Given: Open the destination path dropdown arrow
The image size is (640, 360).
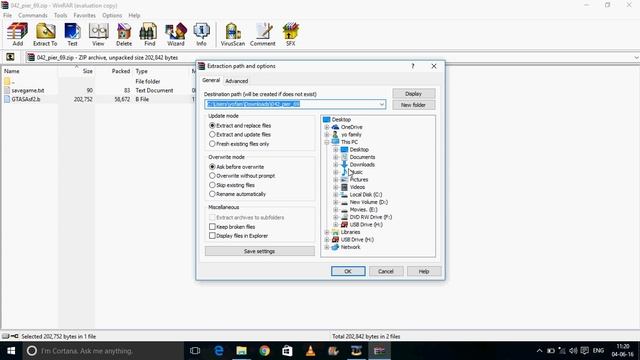Looking at the screenshot, I should point(381,104).
